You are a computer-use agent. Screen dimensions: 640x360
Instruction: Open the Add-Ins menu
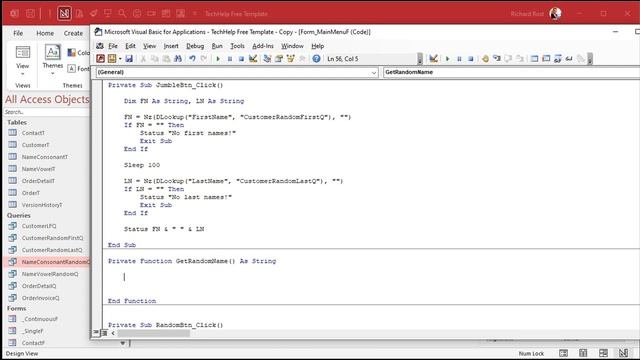click(263, 46)
